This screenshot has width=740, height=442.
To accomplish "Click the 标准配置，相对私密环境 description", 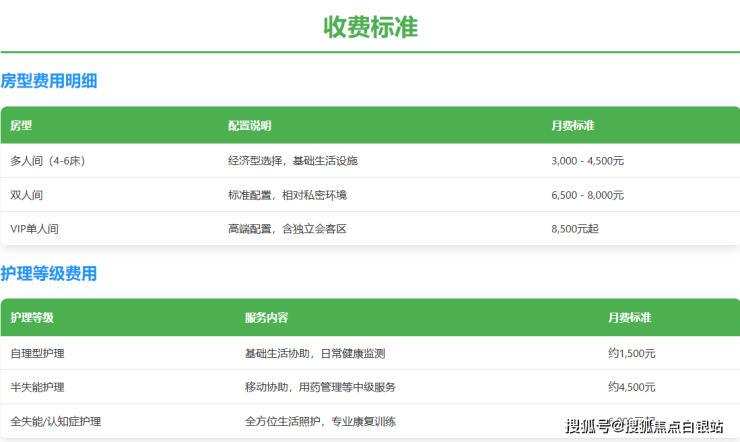I will tap(288, 194).
